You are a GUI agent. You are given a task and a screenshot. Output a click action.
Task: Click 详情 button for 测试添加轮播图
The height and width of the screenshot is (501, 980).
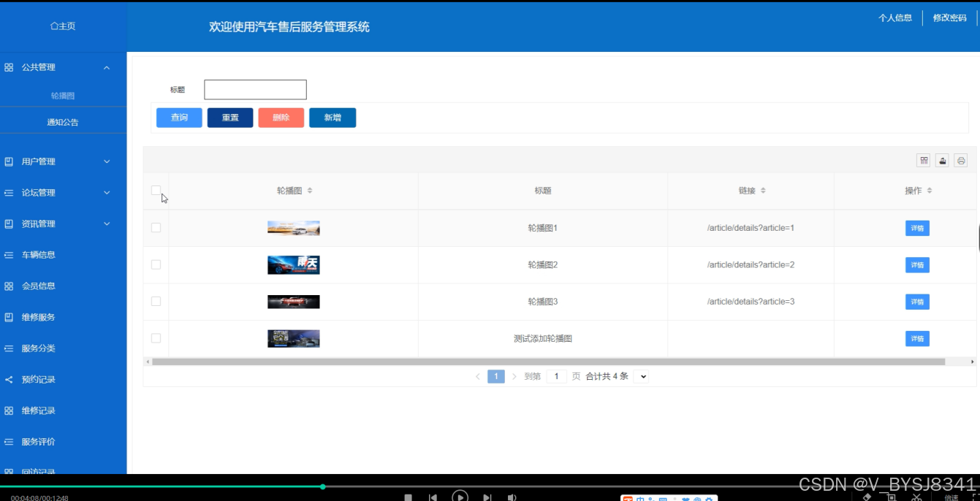917,339
